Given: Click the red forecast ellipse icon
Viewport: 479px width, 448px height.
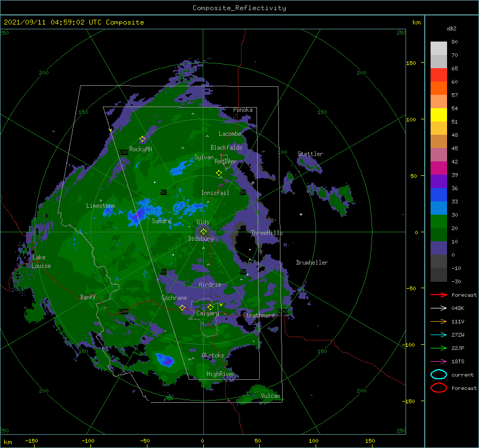Looking at the screenshot, I should [439, 388].
